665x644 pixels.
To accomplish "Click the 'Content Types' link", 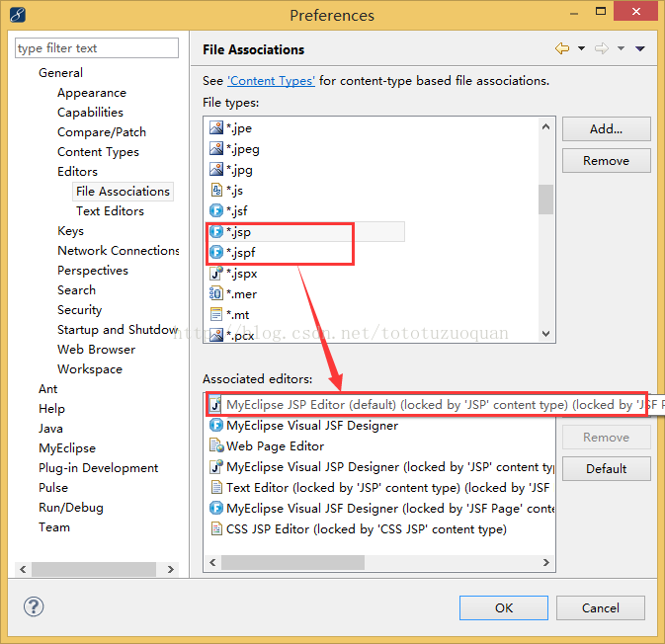I will (x=271, y=81).
